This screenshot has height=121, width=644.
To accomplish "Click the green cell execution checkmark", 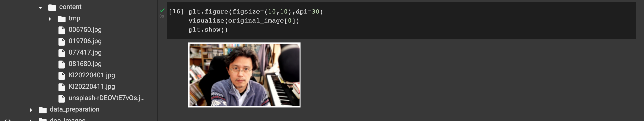I will click(162, 10).
